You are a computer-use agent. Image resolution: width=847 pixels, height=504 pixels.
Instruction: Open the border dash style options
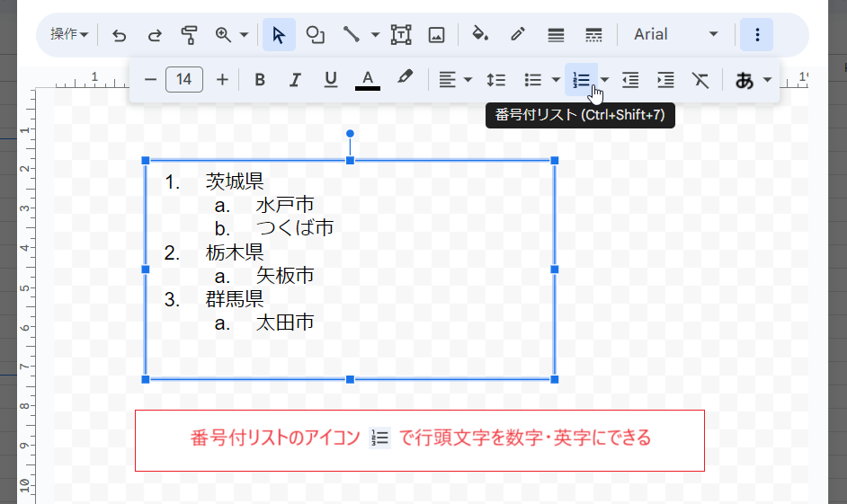coord(593,35)
